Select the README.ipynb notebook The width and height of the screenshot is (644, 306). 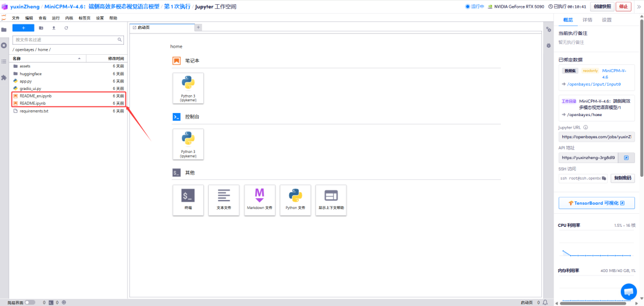(68, 104)
